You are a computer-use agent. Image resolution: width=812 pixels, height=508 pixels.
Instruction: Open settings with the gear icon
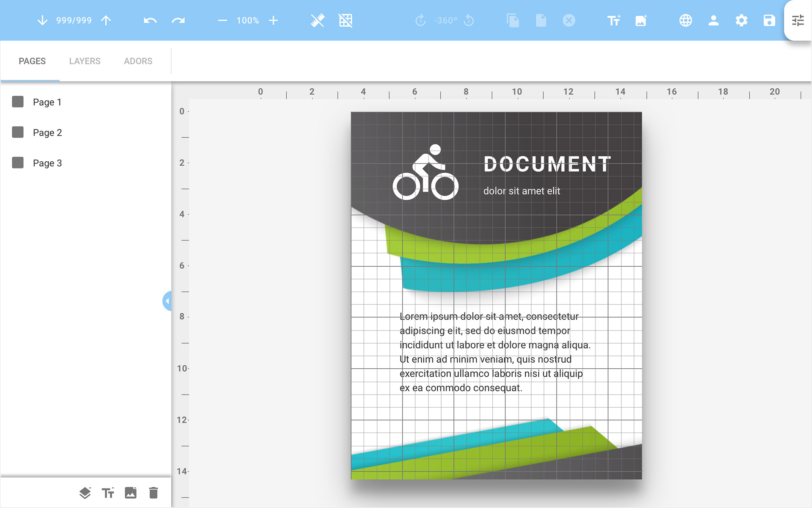[x=741, y=20]
